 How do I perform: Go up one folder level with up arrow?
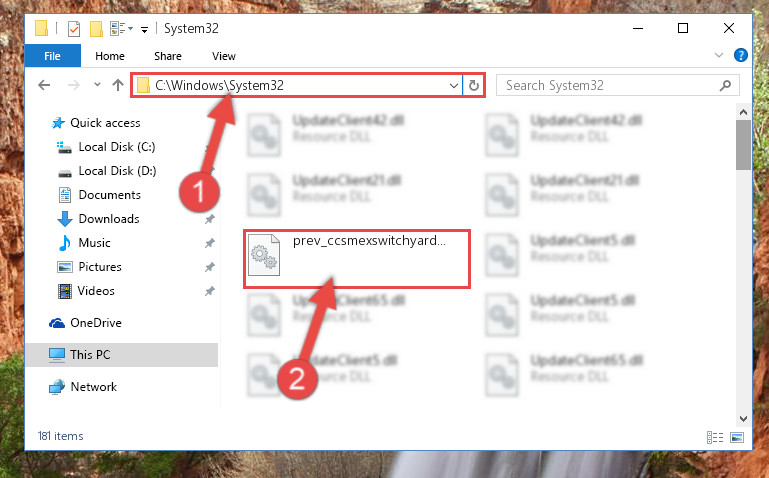pyautogui.click(x=118, y=85)
